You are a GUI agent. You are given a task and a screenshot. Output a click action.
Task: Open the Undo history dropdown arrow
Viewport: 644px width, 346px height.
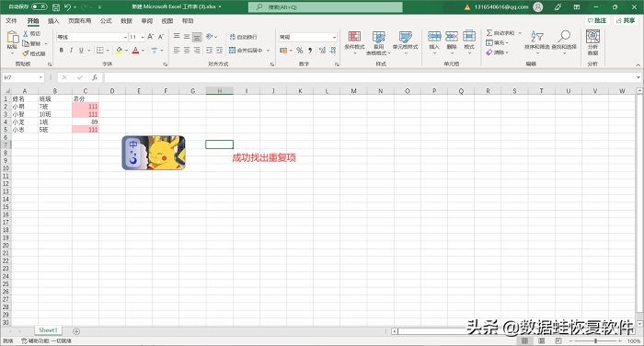pos(75,7)
